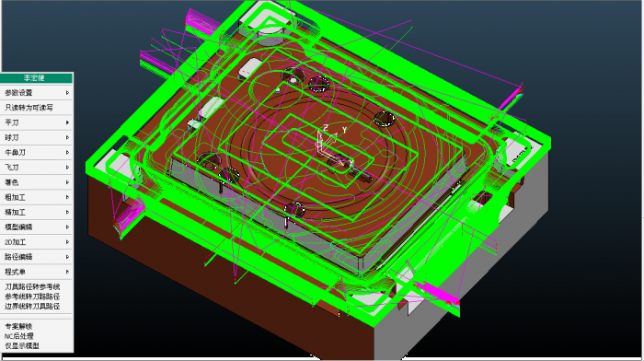Expand the 球刀 tool submenu

pos(36,137)
